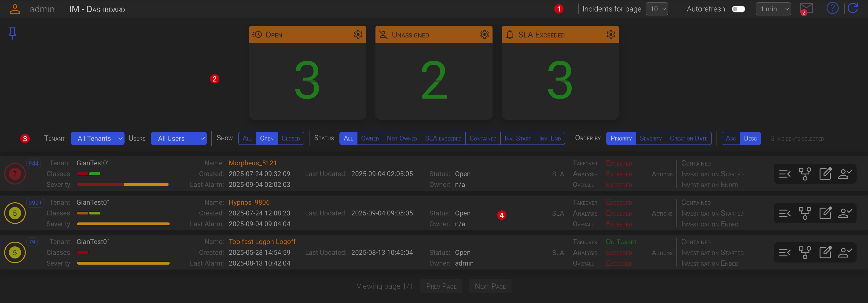
Task: Filter status by SLA exceeded tab
Action: pos(443,139)
